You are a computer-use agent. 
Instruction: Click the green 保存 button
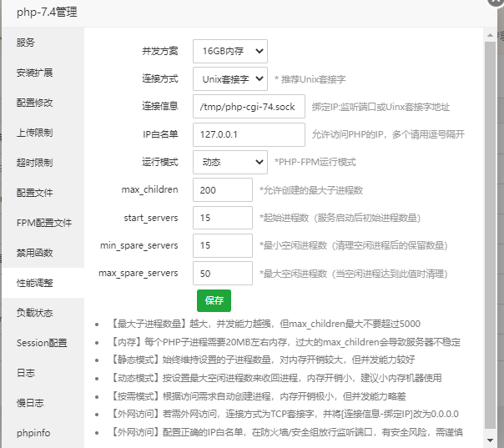point(214,300)
